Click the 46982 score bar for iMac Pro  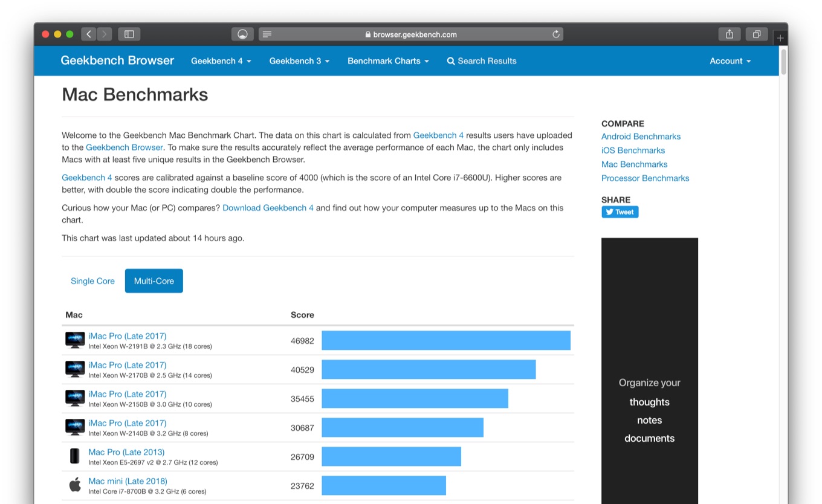[x=445, y=340]
